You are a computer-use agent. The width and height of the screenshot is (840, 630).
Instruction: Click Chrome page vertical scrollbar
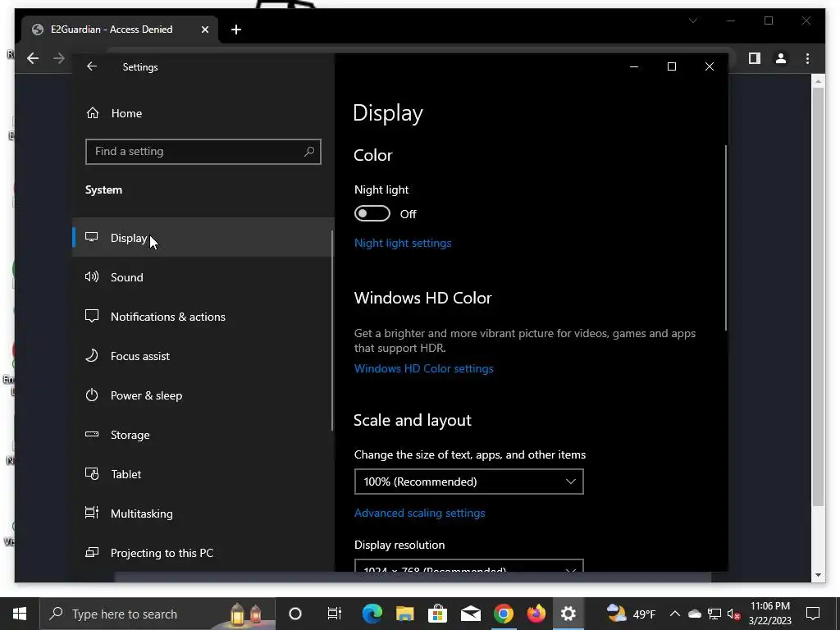pos(818,297)
